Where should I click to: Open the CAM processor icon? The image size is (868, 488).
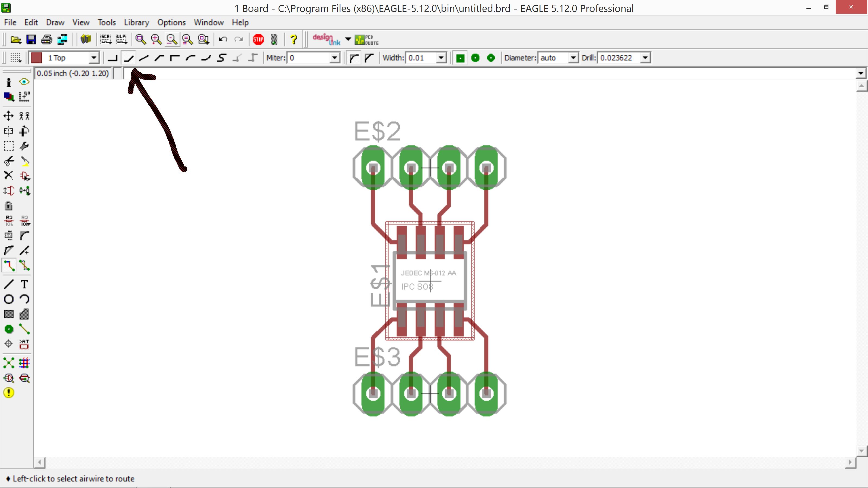click(62, 40)
